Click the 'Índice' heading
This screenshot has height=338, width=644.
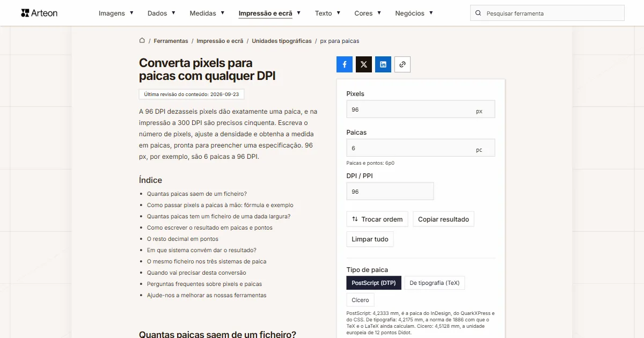(x=150, y=180)
